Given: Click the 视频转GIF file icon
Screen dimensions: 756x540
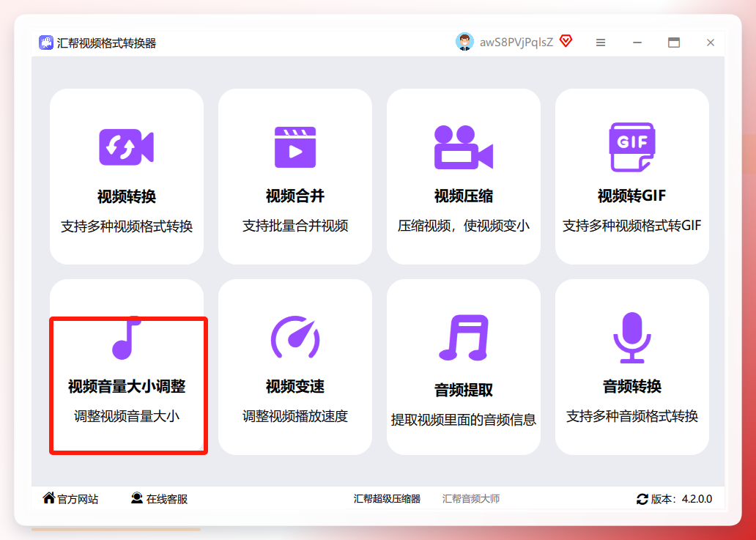Looking at the screenshot, I should (631, 147).
